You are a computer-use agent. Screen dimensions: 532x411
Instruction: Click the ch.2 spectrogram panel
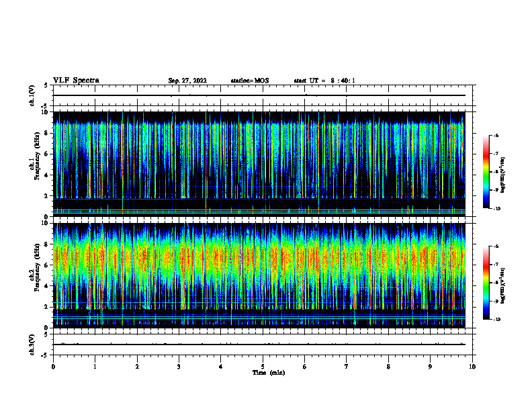tap(259, 275)
